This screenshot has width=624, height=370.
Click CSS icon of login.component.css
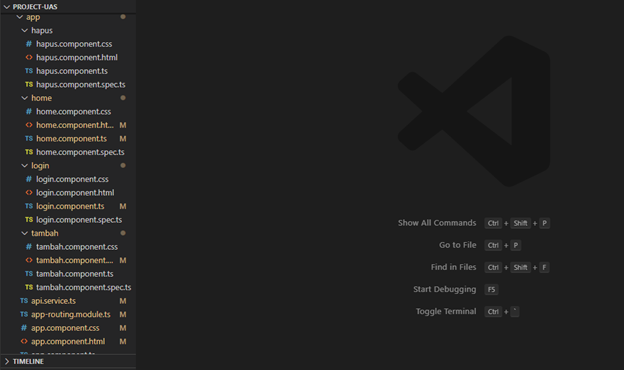pos(29,179)
